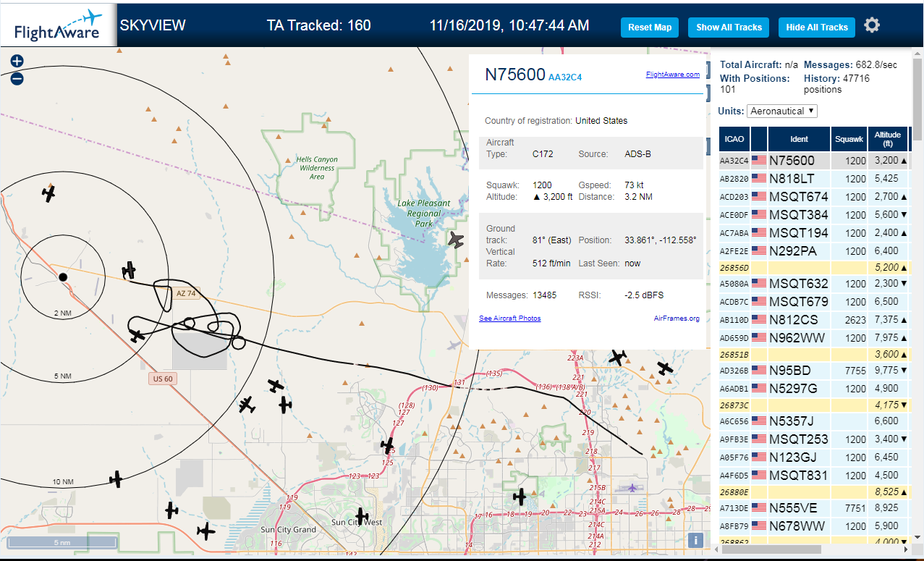Select the MSQT831 aircraft row
This screenshot has width=924, height=561.
(814, 476)
